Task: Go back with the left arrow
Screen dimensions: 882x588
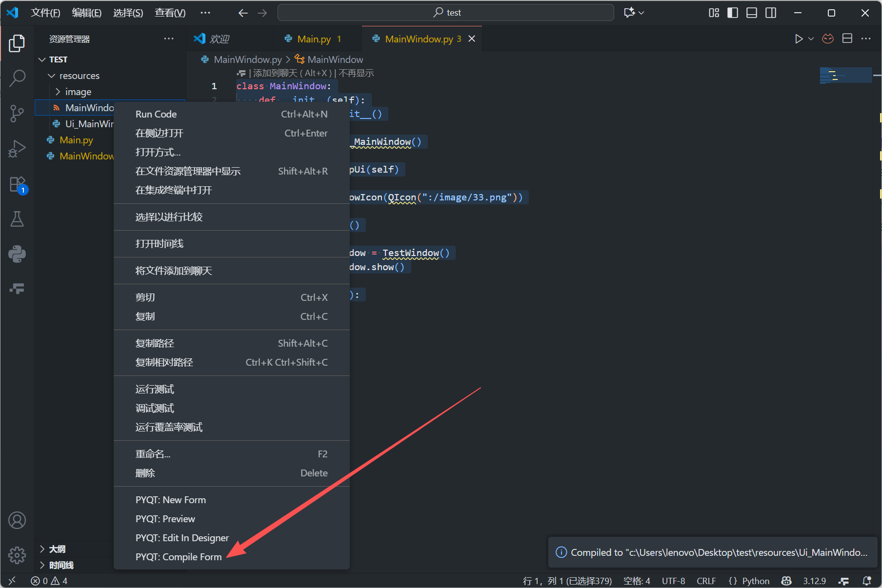Action: (x=243, y=13)
